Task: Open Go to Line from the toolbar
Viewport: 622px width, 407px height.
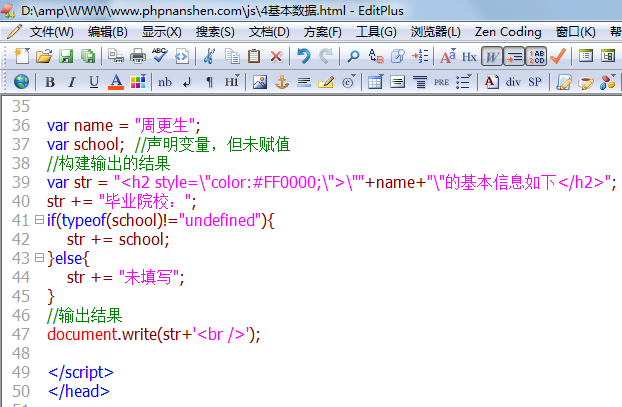Action: click(420, 56)
